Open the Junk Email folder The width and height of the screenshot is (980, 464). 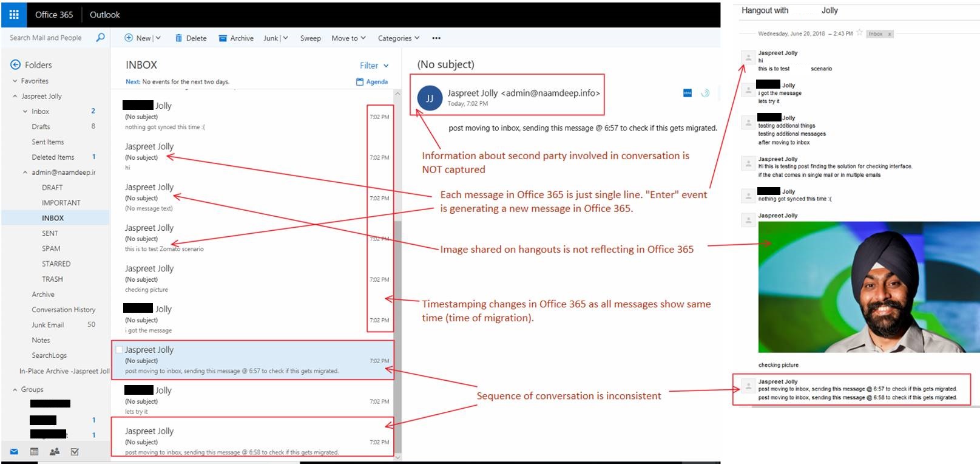(x=47, y=325)
